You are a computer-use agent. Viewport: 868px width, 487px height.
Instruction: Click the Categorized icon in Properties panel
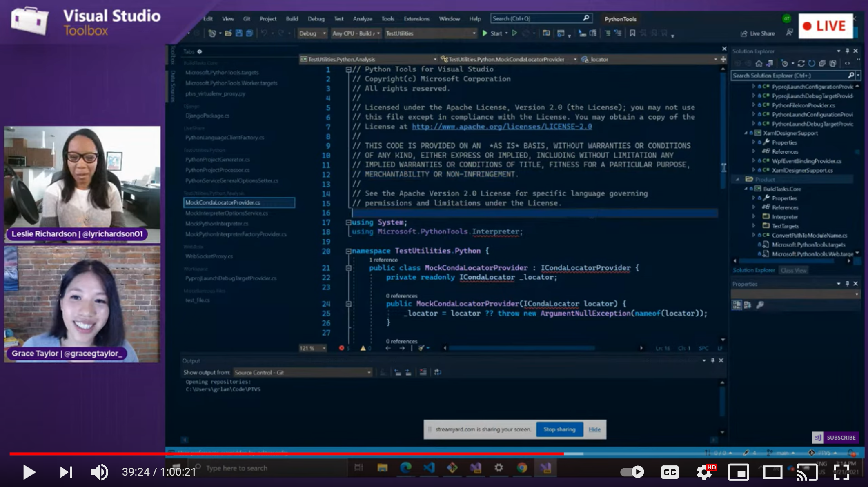pyautogui.click(x=737, y=305)
